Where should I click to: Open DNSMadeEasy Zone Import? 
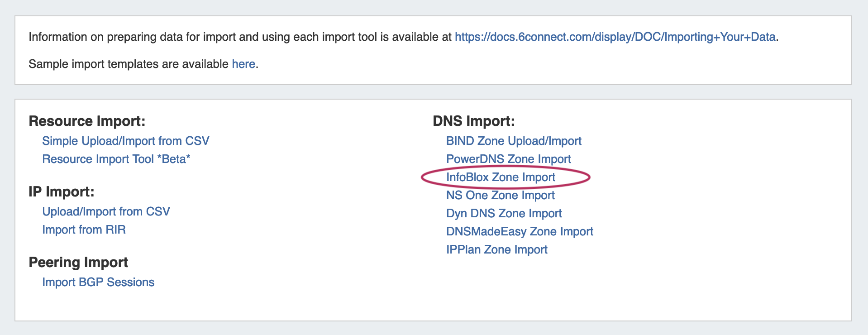click(x=520, y=232)
